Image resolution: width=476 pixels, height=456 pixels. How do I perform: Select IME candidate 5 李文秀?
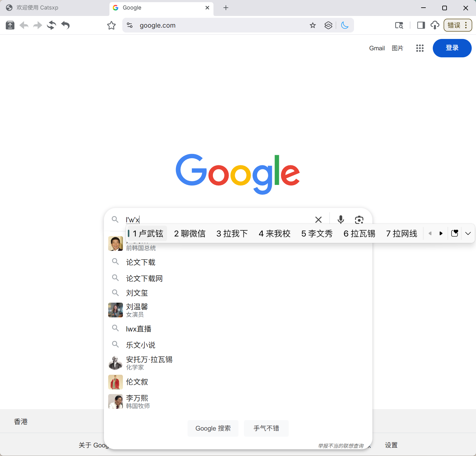pos(317,234)
